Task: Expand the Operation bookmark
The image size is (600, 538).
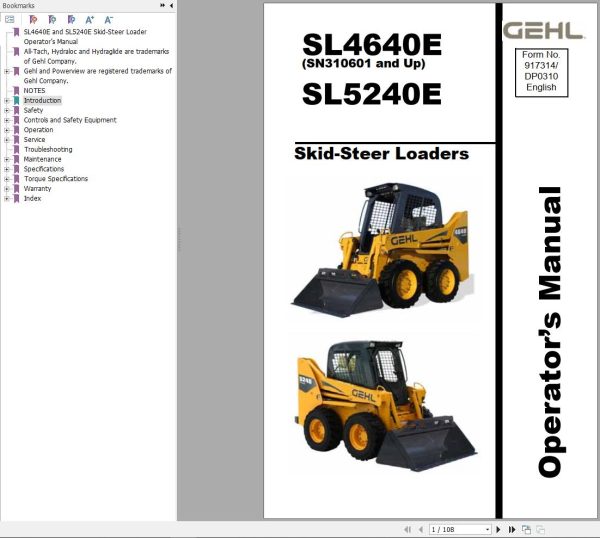Action: click(x=7, y=130)
